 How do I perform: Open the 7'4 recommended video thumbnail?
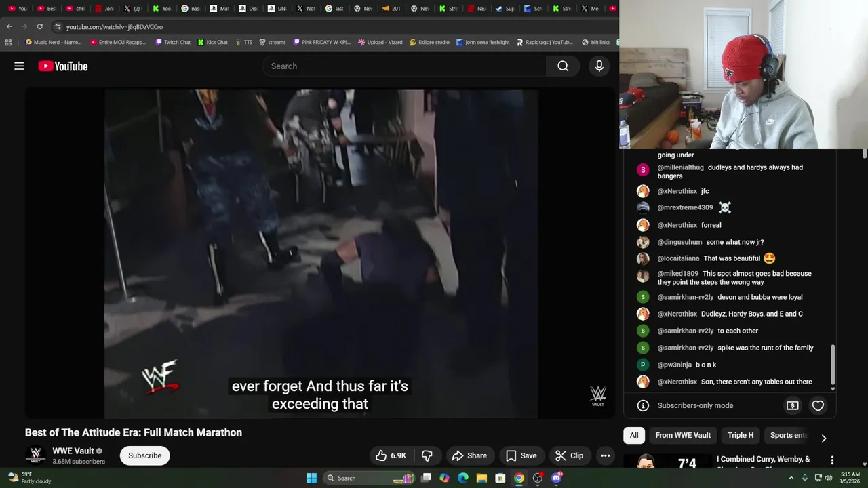(667, 461)
